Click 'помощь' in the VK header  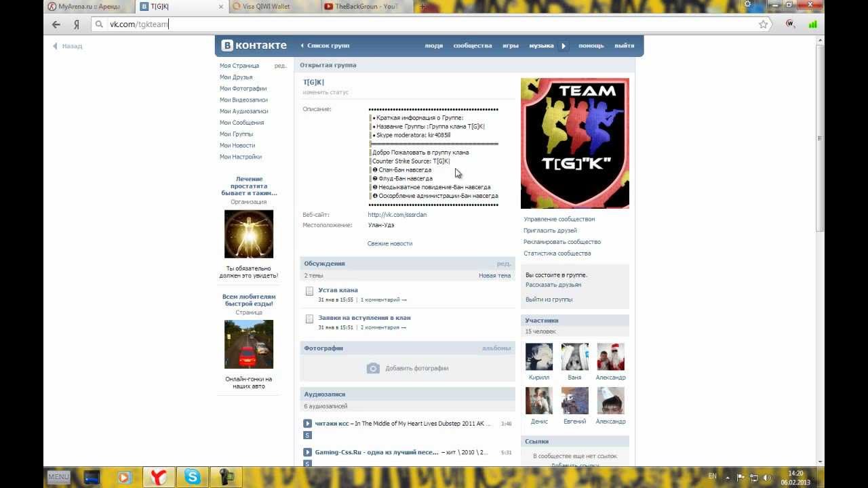591,46
